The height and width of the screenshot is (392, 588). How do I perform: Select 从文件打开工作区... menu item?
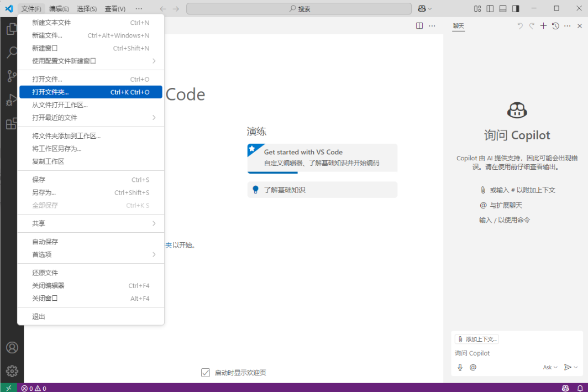pos(91,104)
